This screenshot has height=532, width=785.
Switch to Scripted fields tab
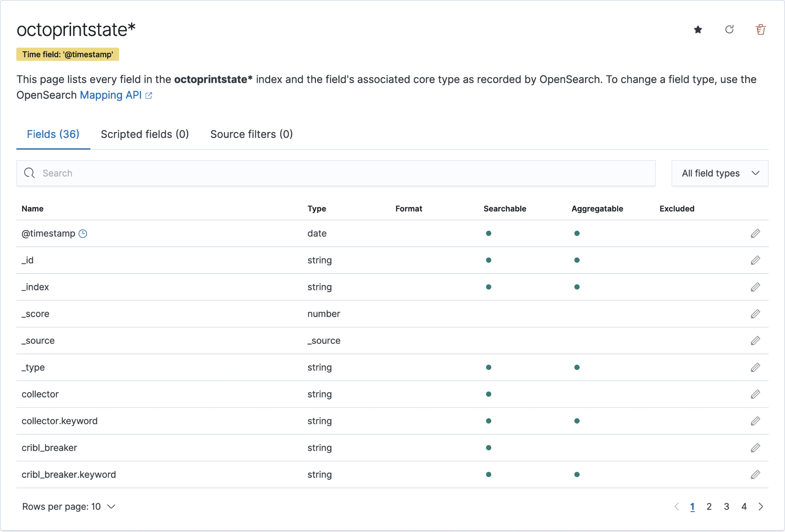pyautogui.click(x=145, y=135)
